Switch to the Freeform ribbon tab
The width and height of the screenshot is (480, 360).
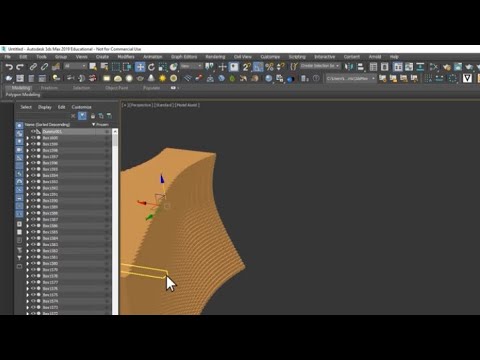(49, 88)
